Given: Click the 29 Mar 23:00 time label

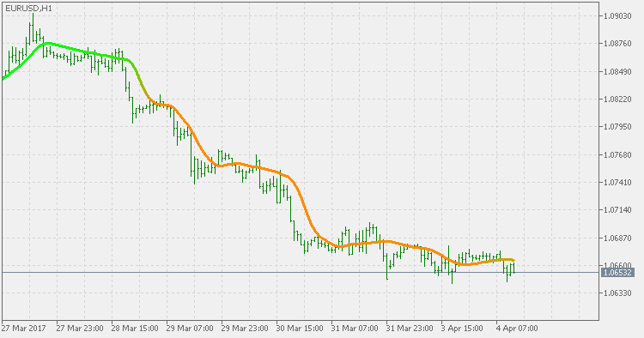Looking at the screenshot, I should point(245,329).
